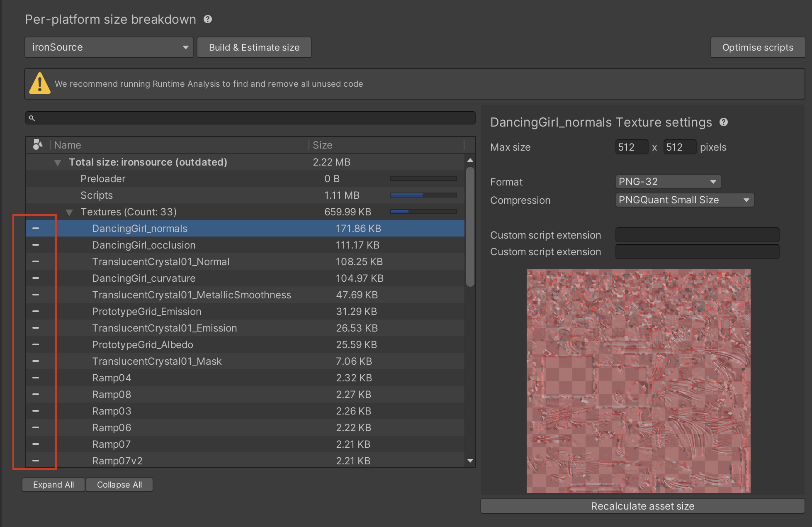Click the Textures size progress bar
This screenshot has height=527, width=812.
tap(423, 212)
